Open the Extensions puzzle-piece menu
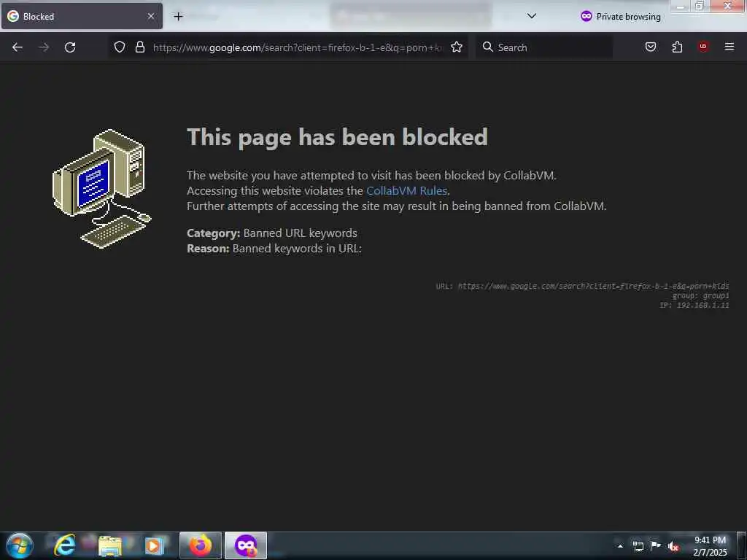This screenshot has width=747, height=560. click(677, 47)
